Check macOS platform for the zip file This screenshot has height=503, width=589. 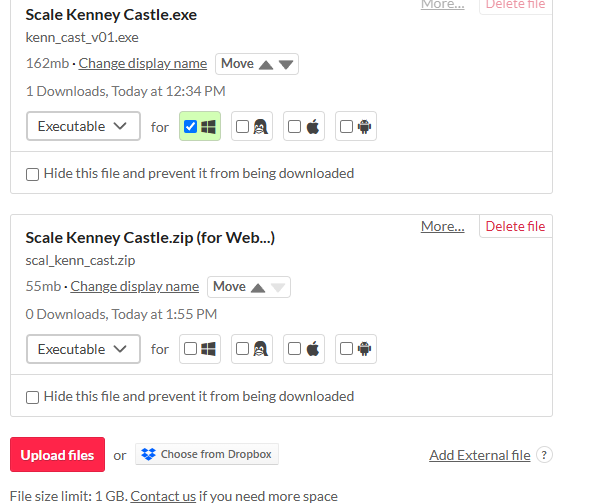(x=294, y=349)
